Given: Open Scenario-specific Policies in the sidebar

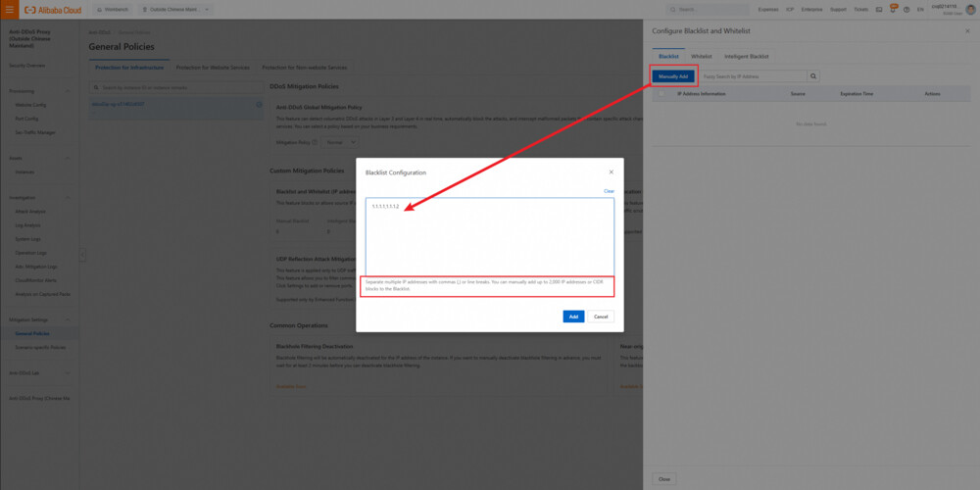Looking at the screenshot, I should pos(39,347).
